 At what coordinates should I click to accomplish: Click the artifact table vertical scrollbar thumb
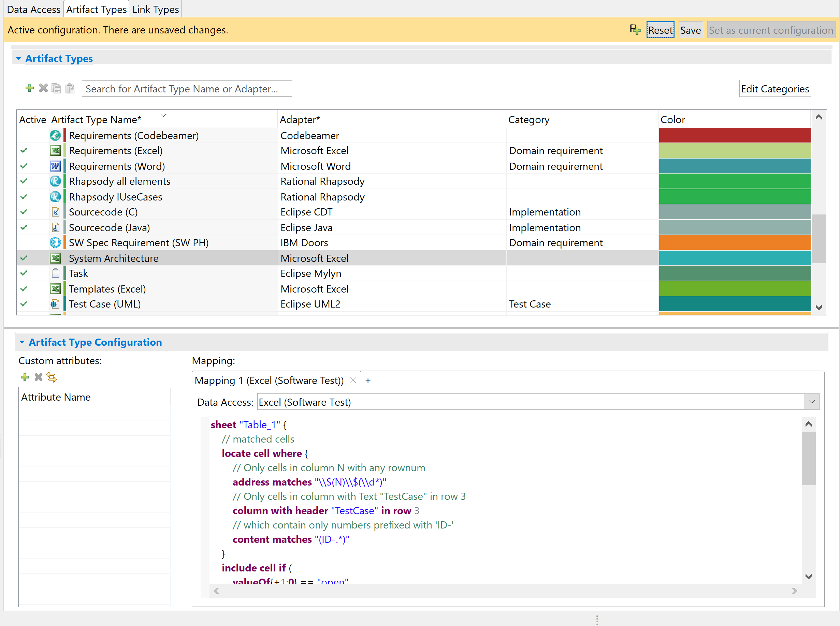coord(819,239)
